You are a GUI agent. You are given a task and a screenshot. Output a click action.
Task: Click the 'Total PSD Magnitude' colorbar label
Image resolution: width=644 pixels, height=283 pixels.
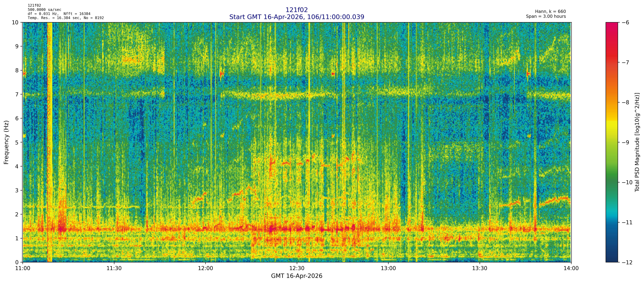(637, 142)
